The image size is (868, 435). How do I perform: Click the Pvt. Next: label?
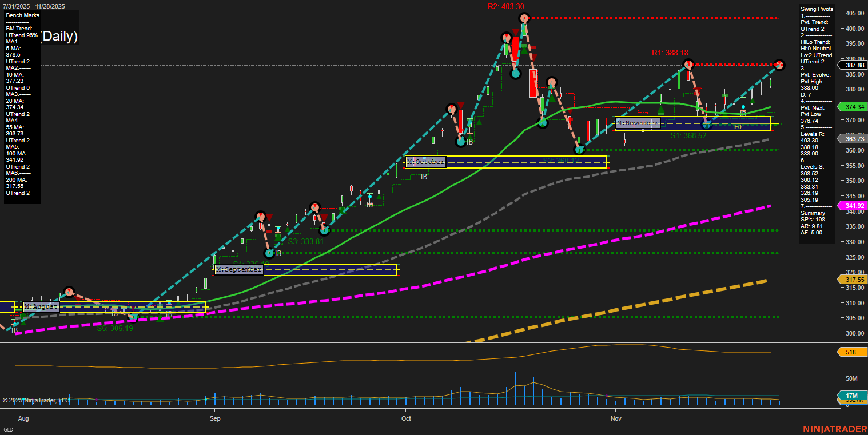click(814, 108)
